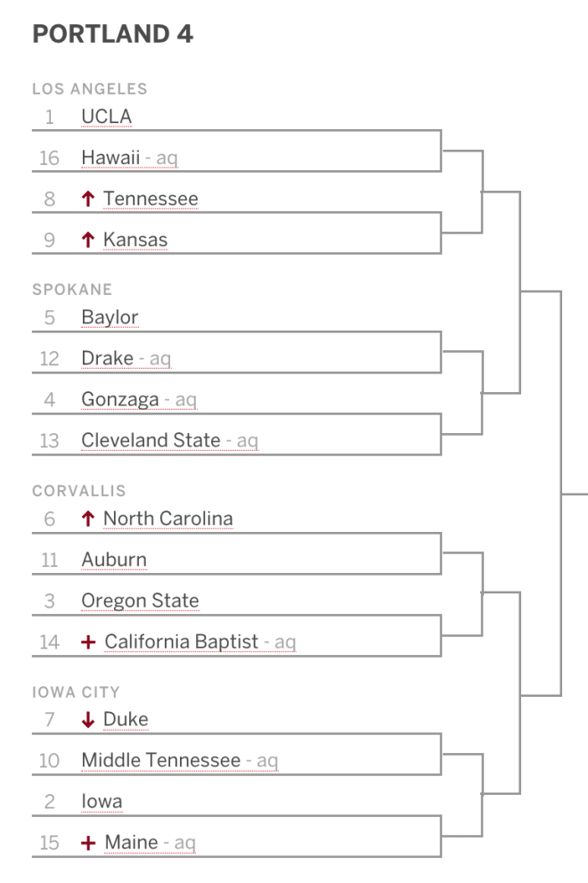Click the up arrow beside Tennessee

click(x=87, y=199)
